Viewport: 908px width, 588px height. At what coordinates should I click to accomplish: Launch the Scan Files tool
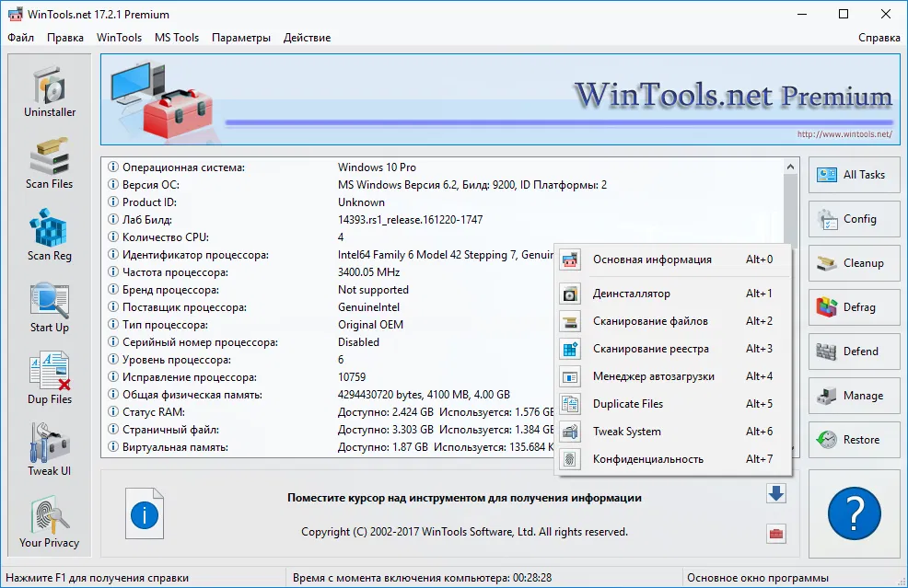click(49, 164)
